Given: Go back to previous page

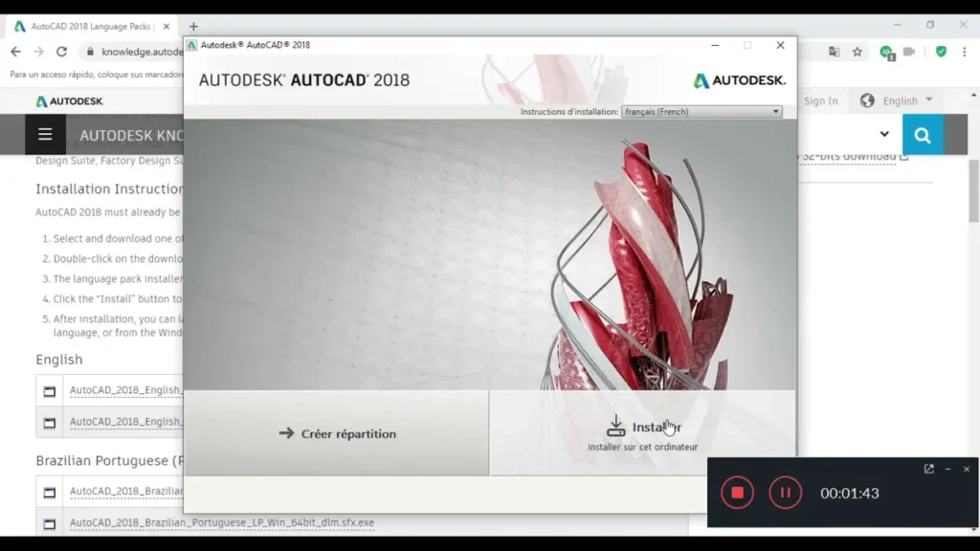Looking at the screenshot, I should [15, 52].
